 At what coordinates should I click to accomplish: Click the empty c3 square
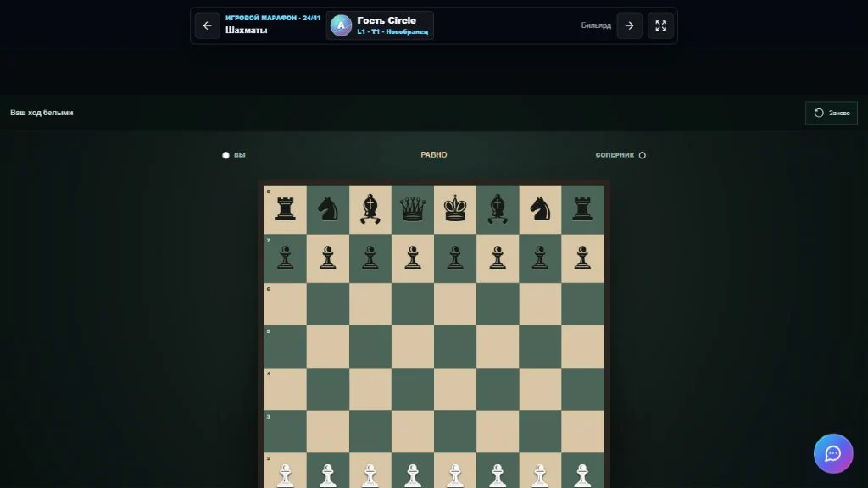point(370,431)
